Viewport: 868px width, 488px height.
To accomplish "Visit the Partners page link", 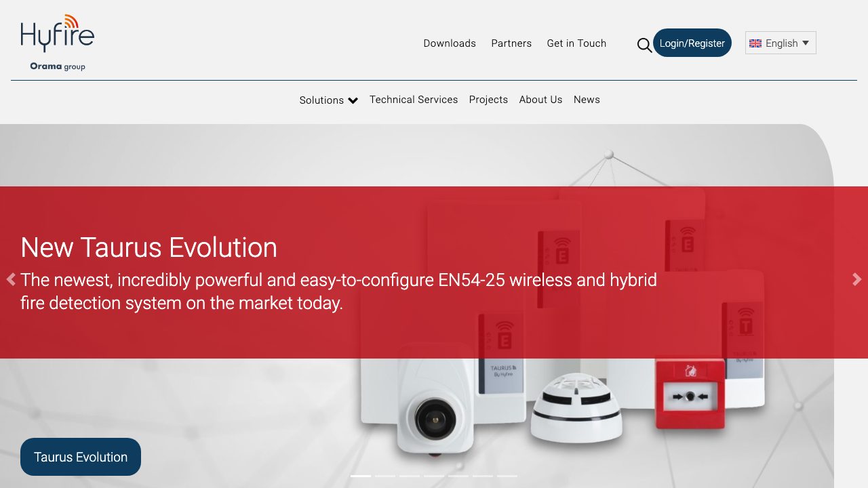I will (511, 43).
